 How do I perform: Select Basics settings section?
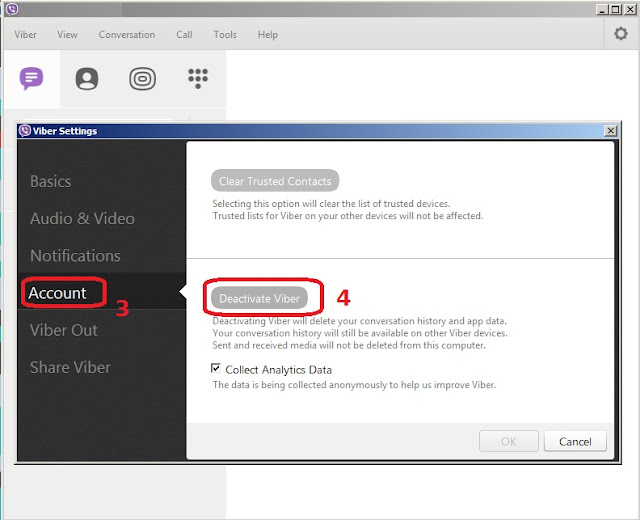tap(51, 181)
